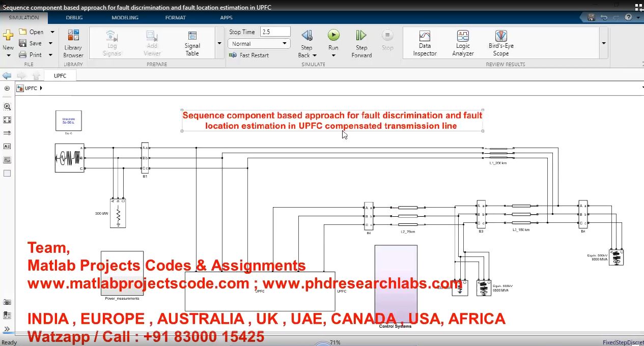Image resolution: width=644 pixels, height=346 pixels.
Task: Select the Control Systems subsystem block
Action: pyautogui.click(x=396, y=283)
